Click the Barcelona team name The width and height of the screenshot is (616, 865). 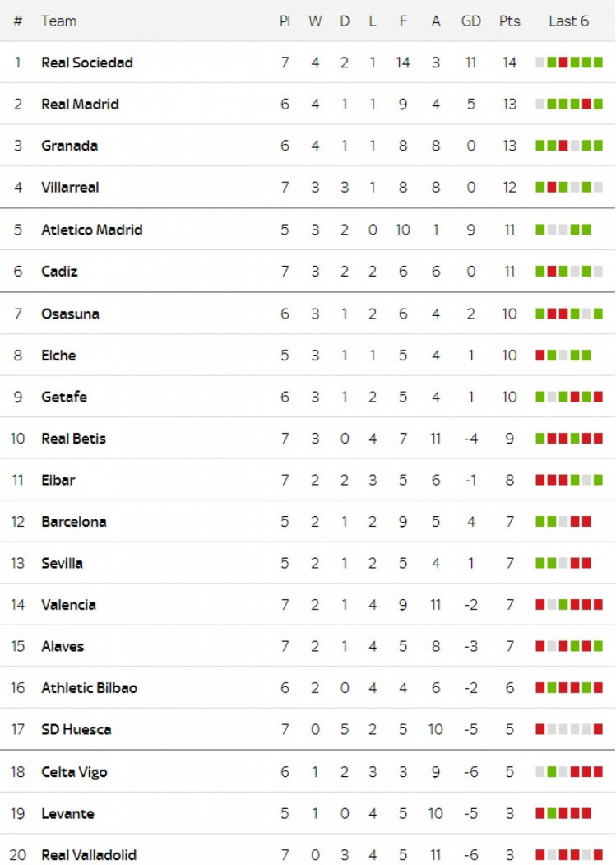(74, 521)
